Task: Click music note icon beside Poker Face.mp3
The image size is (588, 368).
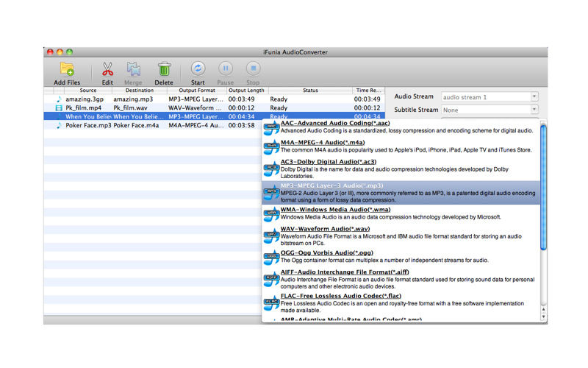Action: click(x=59, y=125)
